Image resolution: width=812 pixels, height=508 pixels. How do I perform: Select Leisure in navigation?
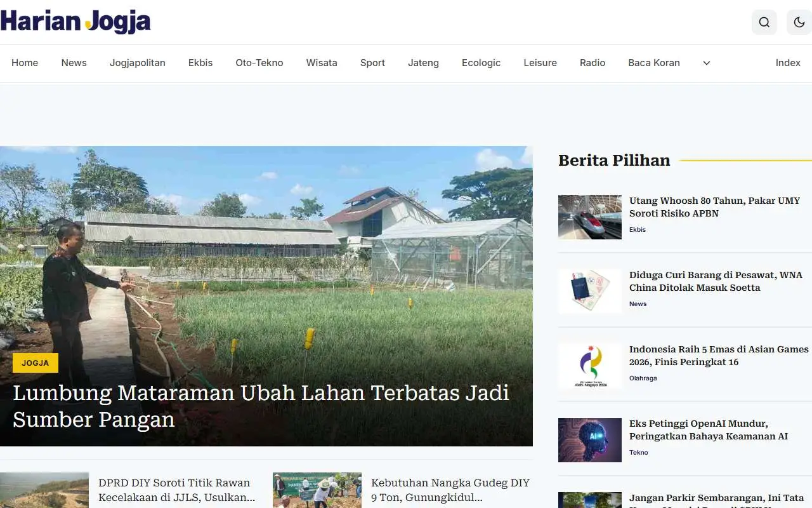[x=540, y=63]
